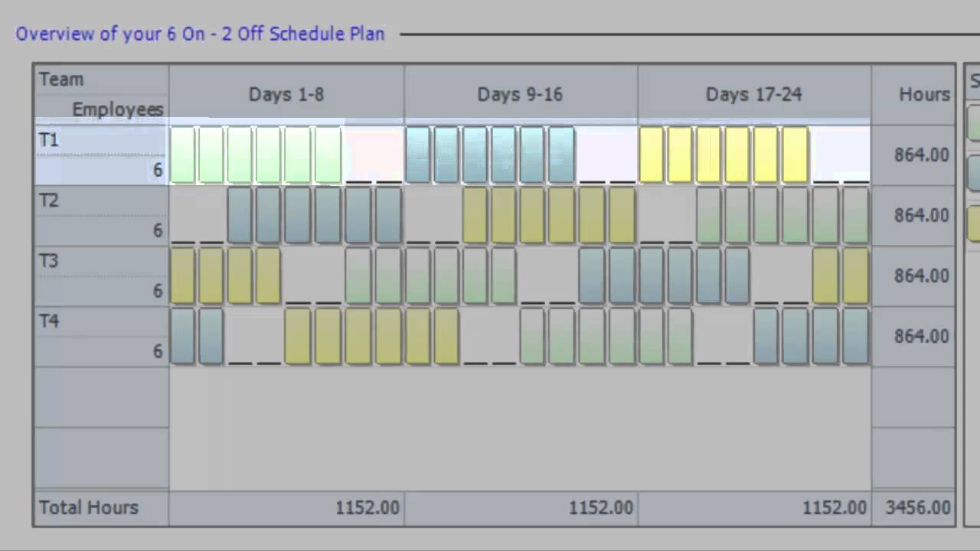This screenshot has width=980, height=551.
Task: Select team row label T1
Action: (x=49, y=140)
